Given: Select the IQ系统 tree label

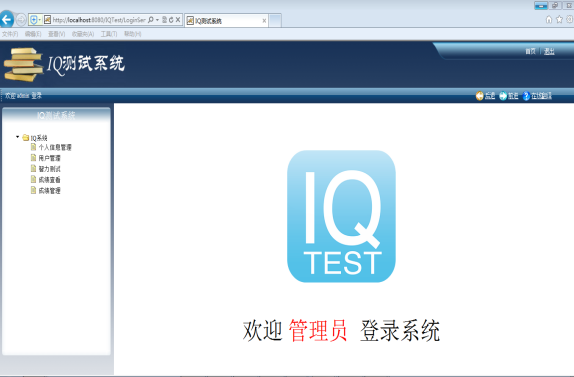Looking at the screenshot, I should 39,138.
